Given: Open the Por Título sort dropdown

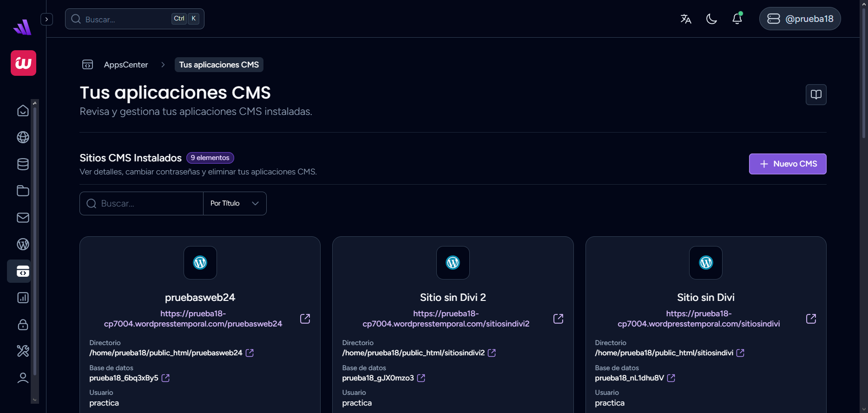Looking at the screenshot, I should (x=235, y=204).
